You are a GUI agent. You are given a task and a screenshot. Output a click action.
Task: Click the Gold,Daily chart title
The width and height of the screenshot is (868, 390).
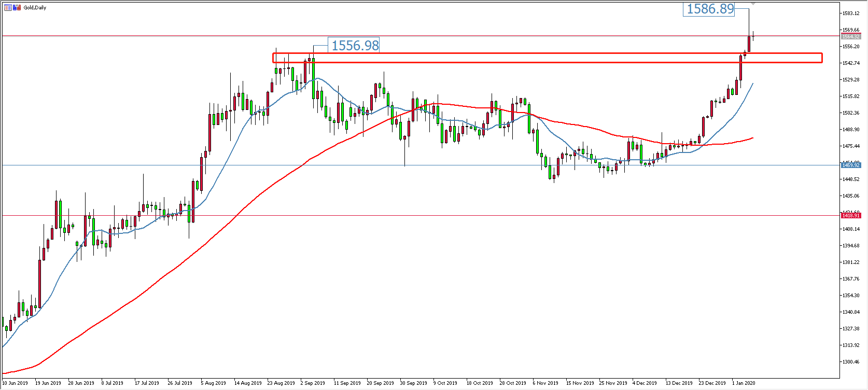[x=35, y=8]
